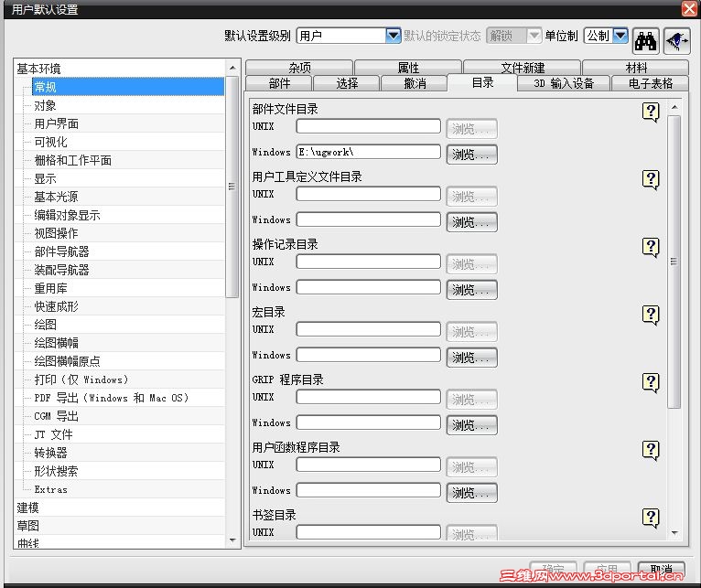Browse Windows path for 宏目录
701x588 pixels.
click(471, 358)
